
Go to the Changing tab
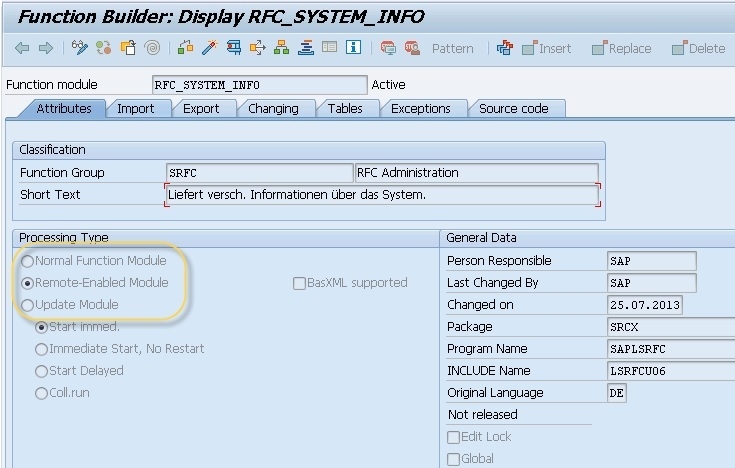(x=273, y=108)
